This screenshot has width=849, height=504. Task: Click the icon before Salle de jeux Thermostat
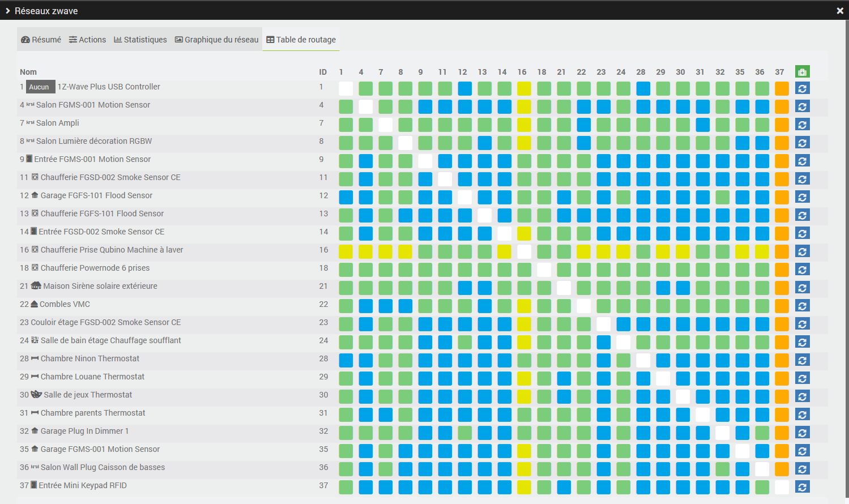[x=36, y=394]
